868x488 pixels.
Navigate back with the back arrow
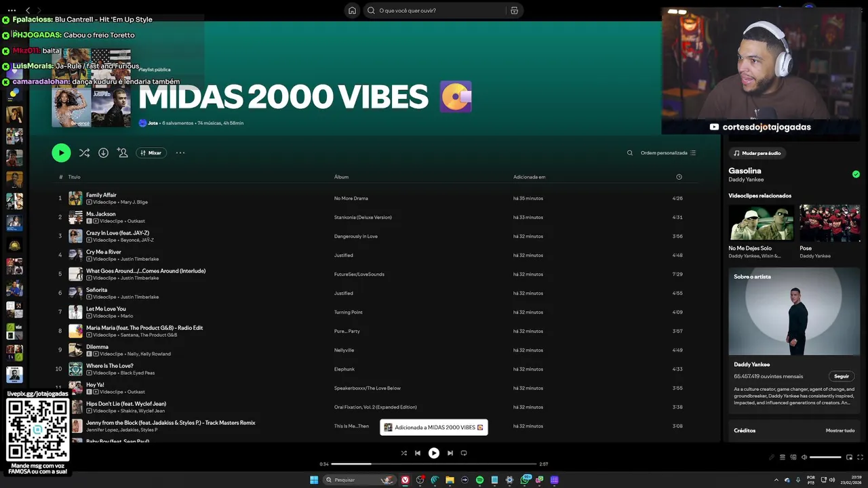click(28, 10)
